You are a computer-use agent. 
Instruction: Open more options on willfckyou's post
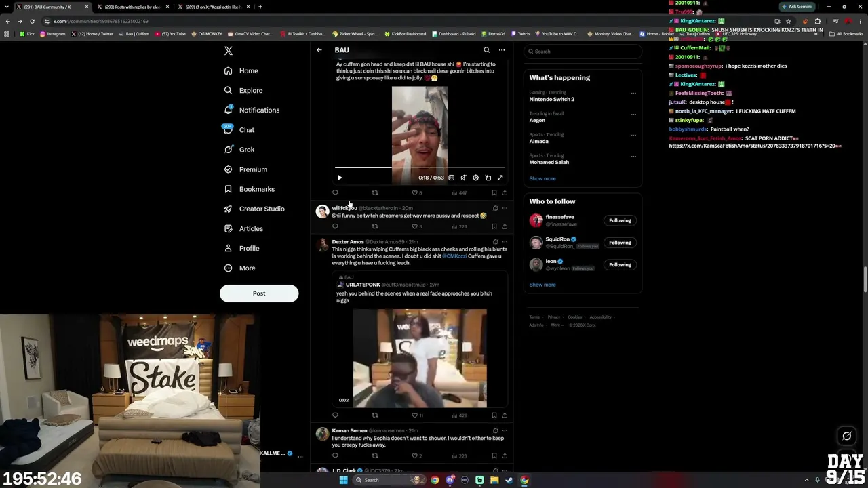[x=505, y=208]
